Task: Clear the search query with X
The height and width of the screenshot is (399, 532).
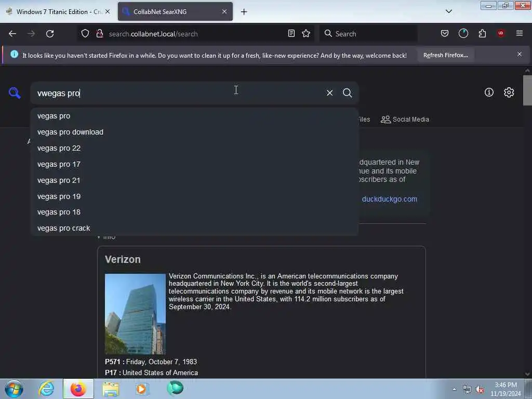Action: point(329,92)
